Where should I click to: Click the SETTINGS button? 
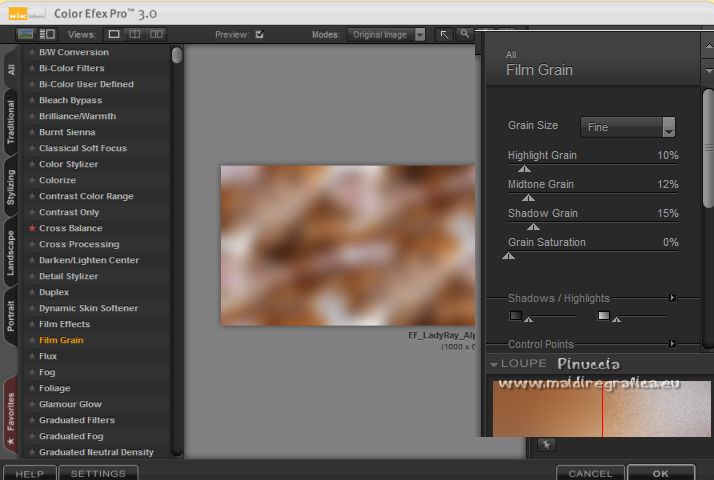point(98,474)
